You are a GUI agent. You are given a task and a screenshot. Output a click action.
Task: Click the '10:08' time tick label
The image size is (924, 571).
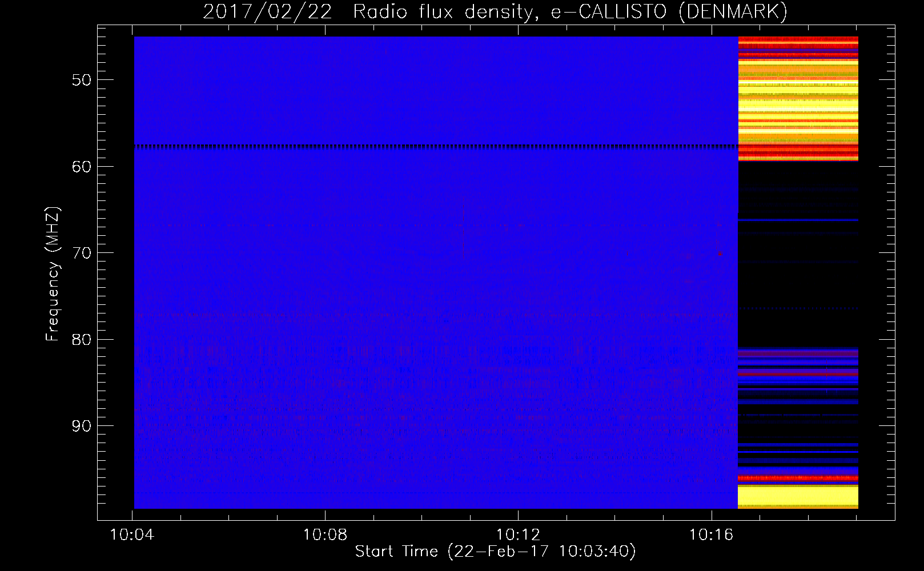pos(325,535)
